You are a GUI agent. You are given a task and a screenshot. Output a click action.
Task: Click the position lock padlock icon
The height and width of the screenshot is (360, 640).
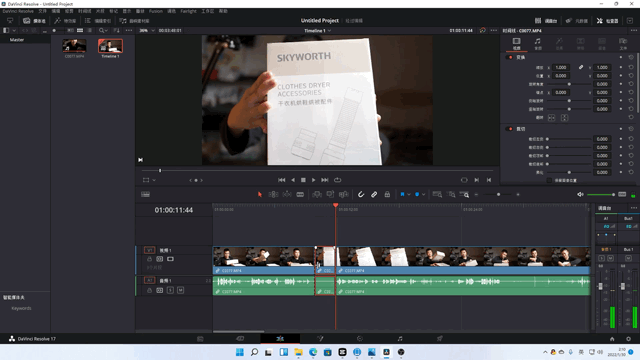tap(387, 194)
